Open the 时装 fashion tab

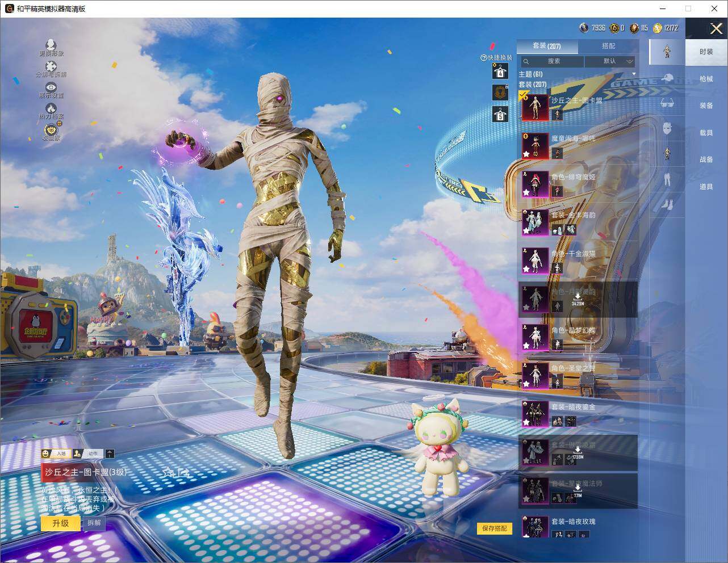coord(706,52)
